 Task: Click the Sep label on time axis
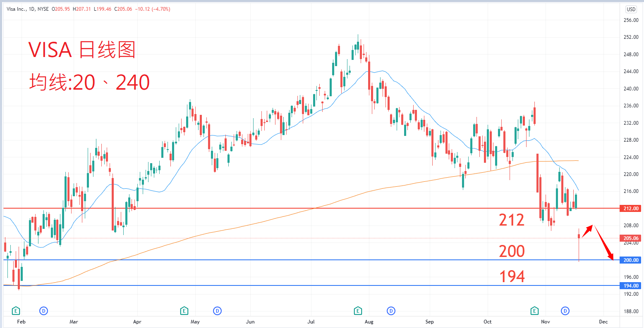click(x=429, y=321)
